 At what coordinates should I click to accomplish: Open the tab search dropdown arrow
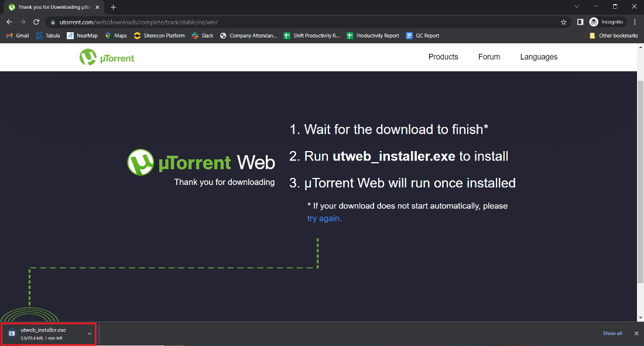[x=576, y=7]
